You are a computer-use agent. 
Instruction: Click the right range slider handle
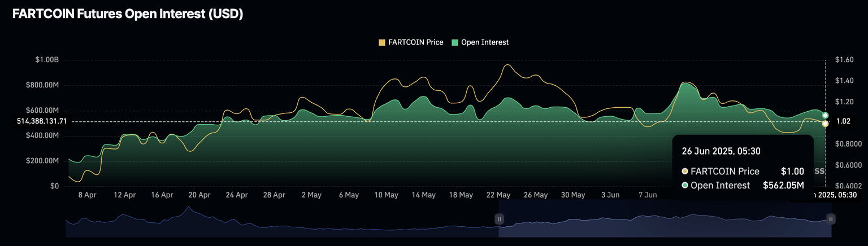click(831, 218)
